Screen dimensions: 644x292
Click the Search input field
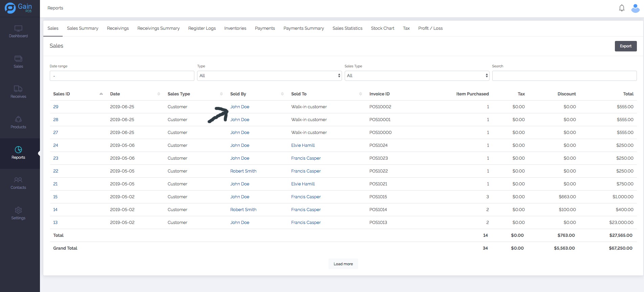pos(564,76)
